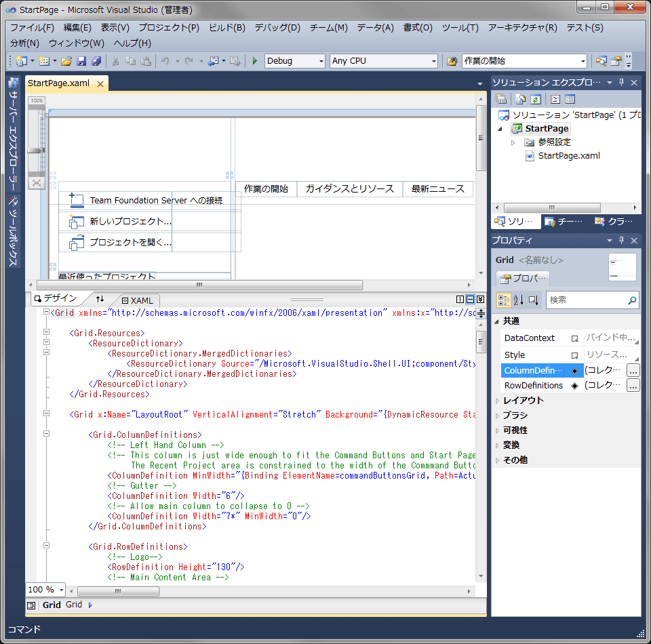This screenshot has height=644, width=651.
Task: Save the file with the floppy disk icon
Action: pos(81,61)
